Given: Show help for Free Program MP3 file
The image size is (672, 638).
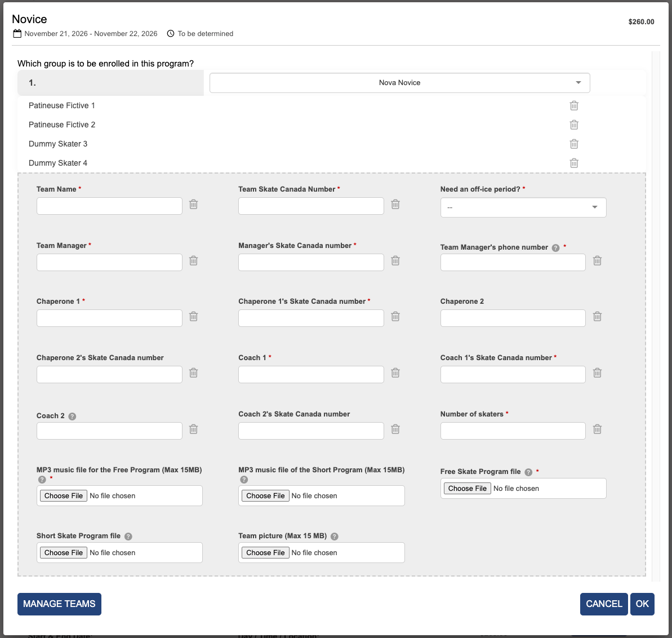Looking at the screenshot, I should pos(42,480).
